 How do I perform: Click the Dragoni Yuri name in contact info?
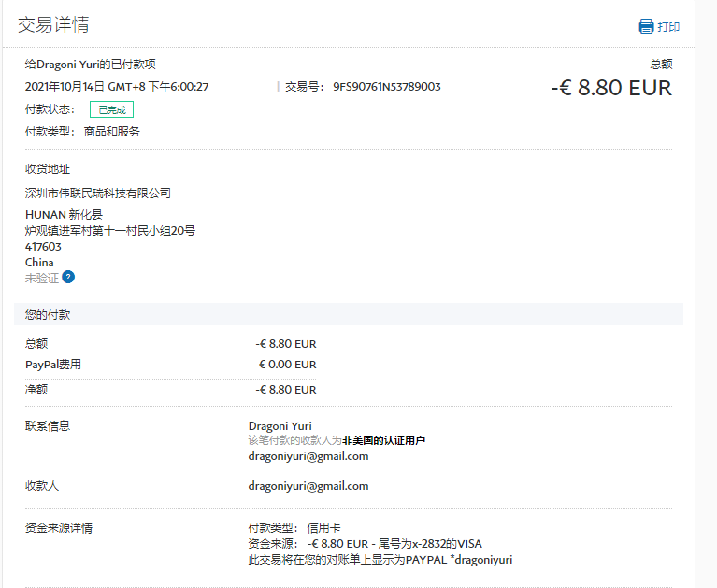click(280, 426)
